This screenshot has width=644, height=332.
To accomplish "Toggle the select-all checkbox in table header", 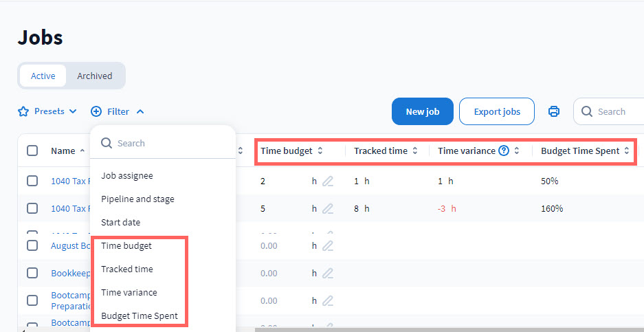I will [32, 151].
